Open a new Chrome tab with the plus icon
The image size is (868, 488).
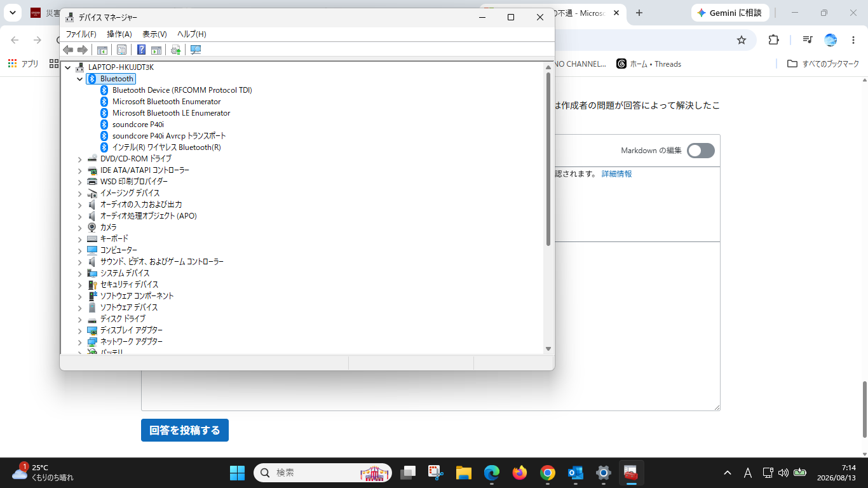coord(639,13)
